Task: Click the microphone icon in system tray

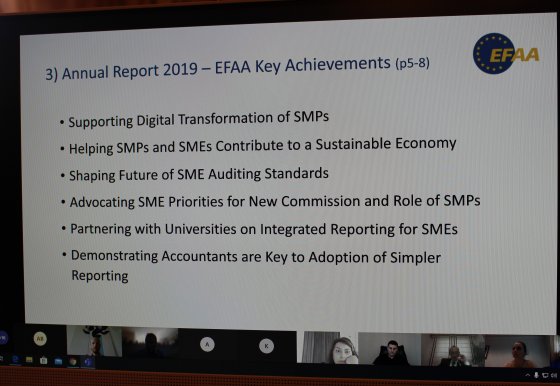Action: point(536,375)
